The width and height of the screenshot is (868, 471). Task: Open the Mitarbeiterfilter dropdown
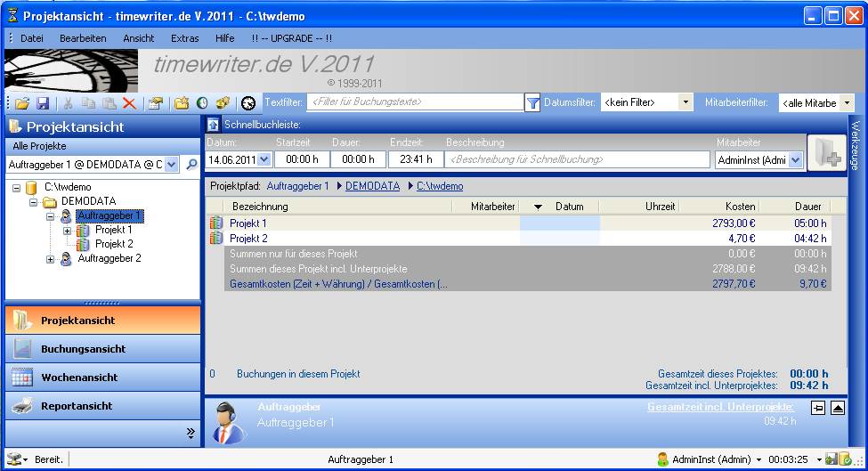point(847,103)
